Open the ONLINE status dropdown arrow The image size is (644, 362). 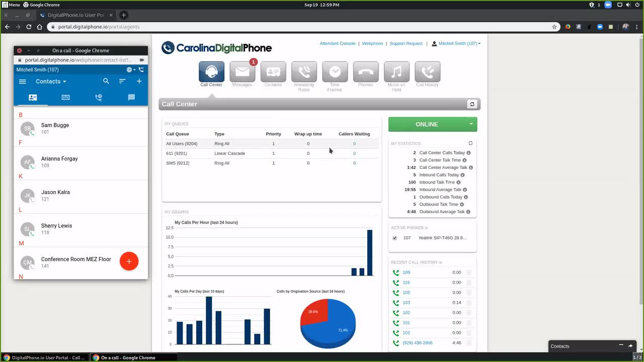pos(471,124)
